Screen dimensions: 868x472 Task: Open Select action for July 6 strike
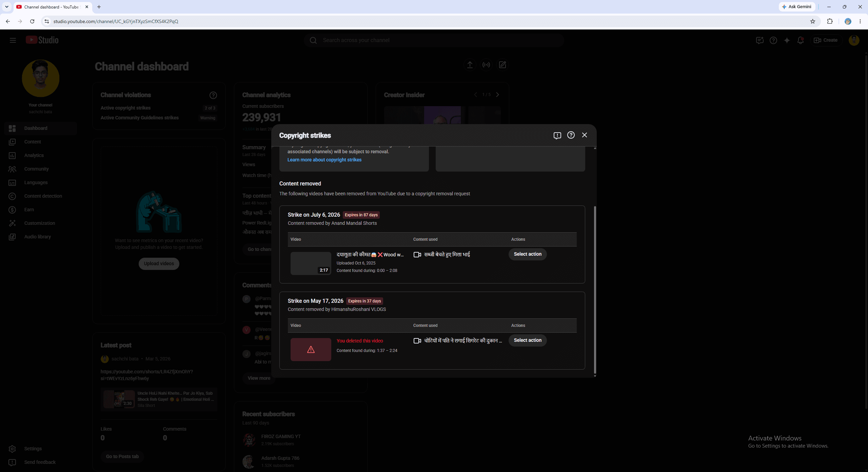tap(528, 254)
